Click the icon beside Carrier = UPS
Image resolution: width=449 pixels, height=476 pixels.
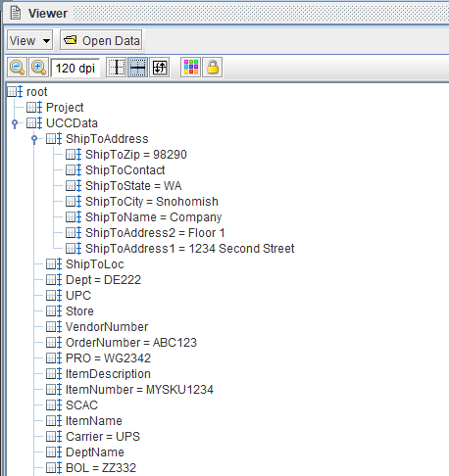coord(54,437)
